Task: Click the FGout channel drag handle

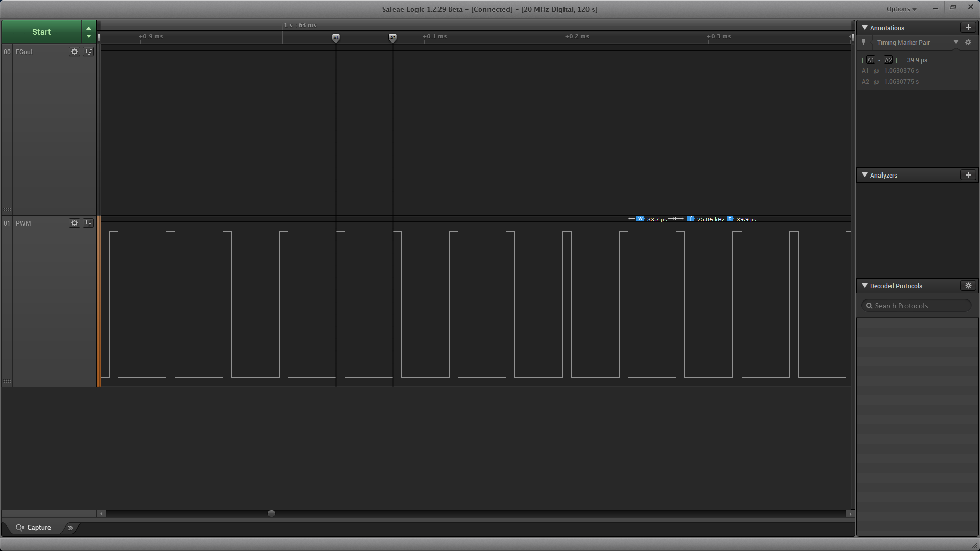Action: (7, 210)
